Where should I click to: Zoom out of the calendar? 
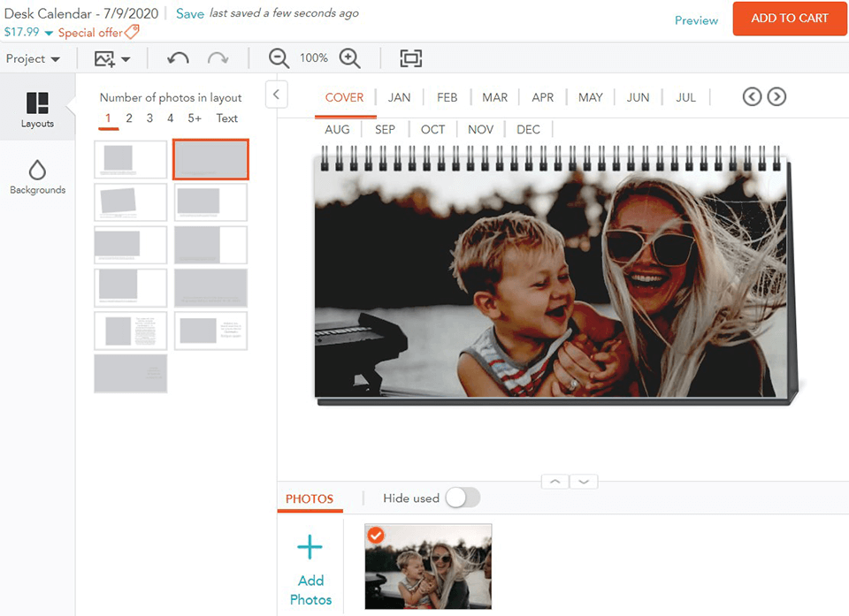point(278,58)
